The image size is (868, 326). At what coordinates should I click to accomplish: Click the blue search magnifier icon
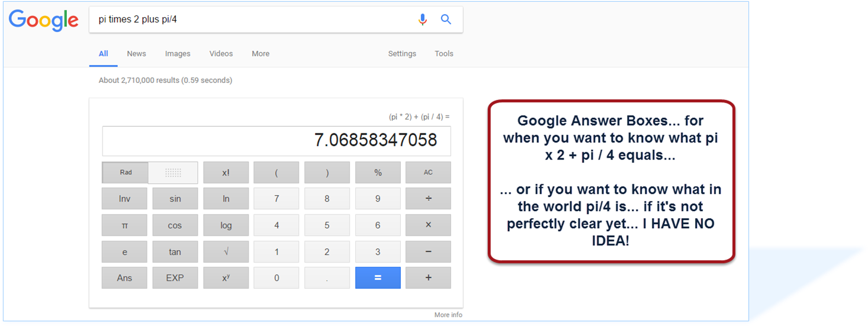tap(446, 20)
